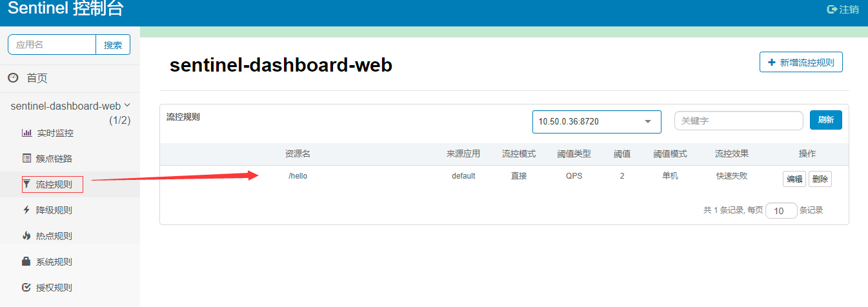
Task: Click the 单机 threshold mode cell
Action: pyautogui.click(x=670, y=175)
